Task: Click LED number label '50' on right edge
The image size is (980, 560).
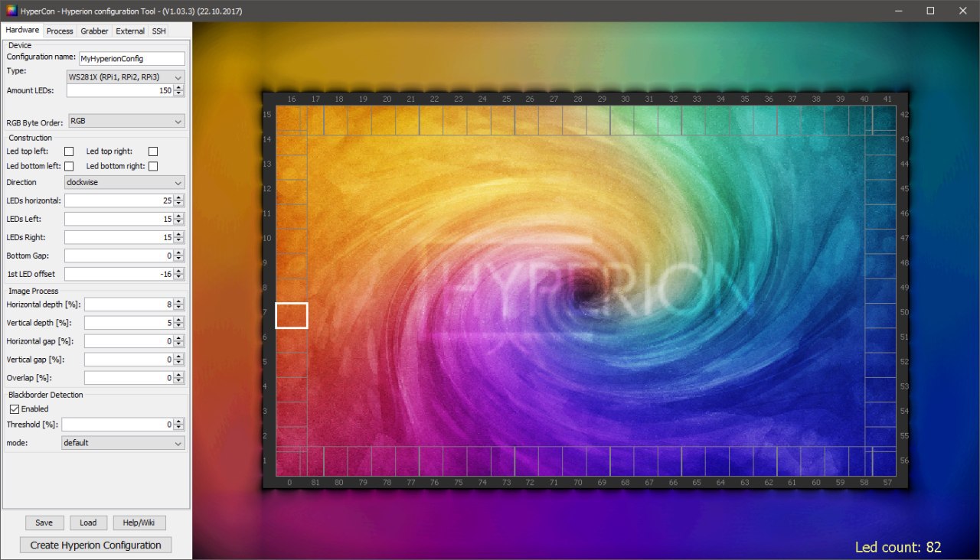Action: pos(904,312)
